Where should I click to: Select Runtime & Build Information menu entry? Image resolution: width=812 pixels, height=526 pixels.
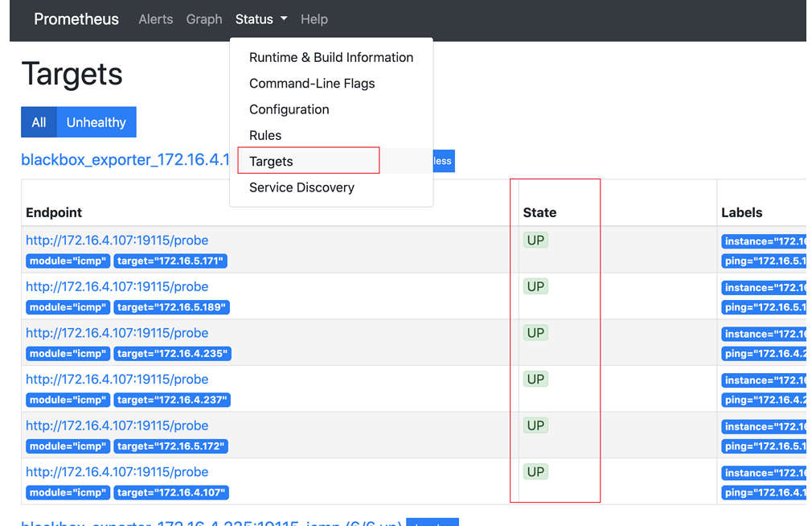[330, 58]
